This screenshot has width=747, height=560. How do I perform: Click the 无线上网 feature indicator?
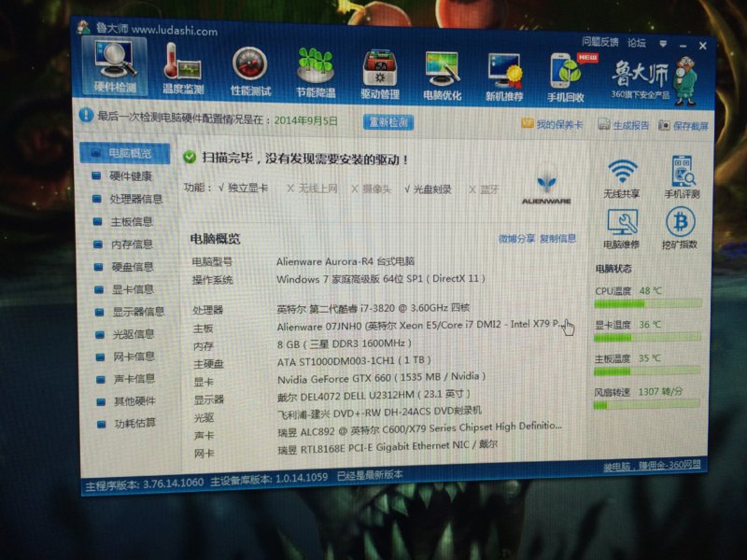312,189
